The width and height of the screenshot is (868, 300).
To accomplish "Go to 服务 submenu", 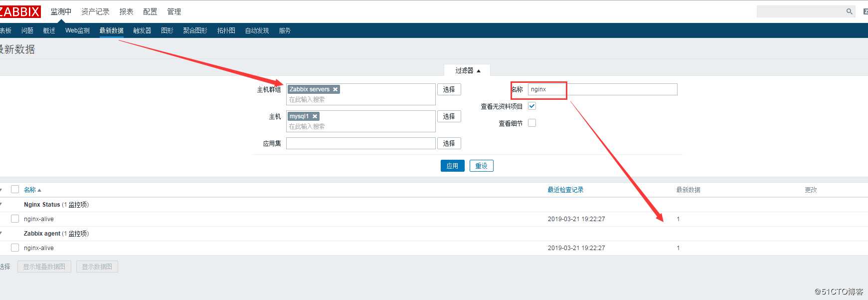I will coord(285,30).
